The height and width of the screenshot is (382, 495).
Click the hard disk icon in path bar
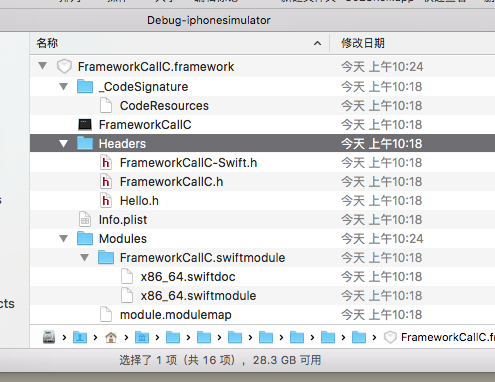[x=49, y=337]
